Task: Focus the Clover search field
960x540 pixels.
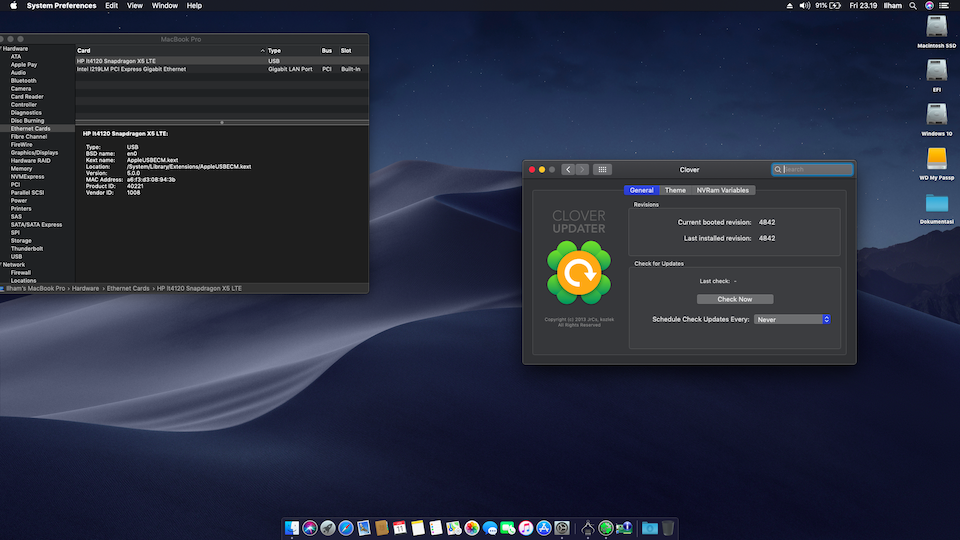Action: click(816, 170)
